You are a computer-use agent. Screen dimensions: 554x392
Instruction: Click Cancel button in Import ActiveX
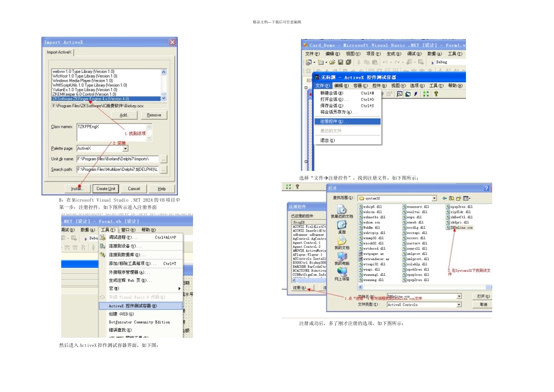(x=134, y=189)
